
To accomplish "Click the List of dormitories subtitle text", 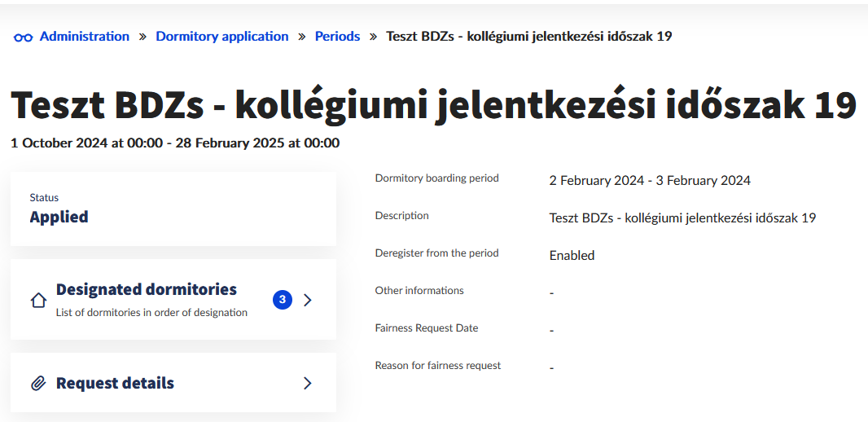I will coord(151,312).
